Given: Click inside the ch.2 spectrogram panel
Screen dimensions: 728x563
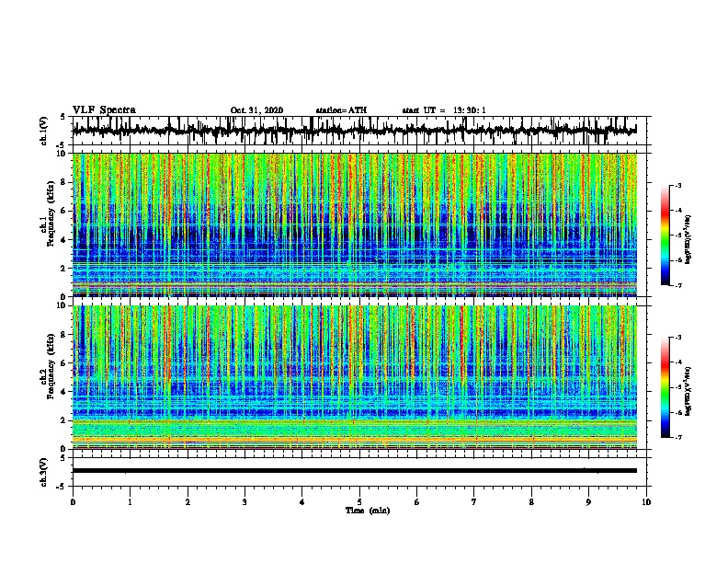Looking at the screenshot, I should [354, 377].
